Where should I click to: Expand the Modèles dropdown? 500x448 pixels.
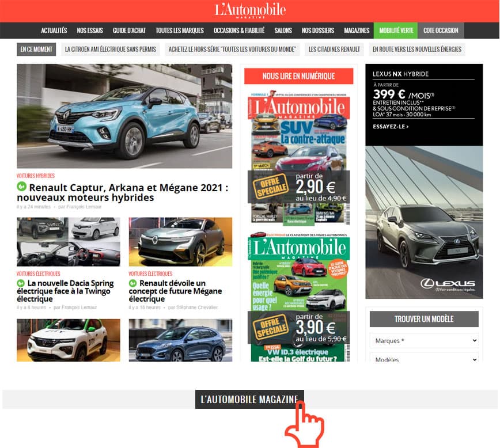[424, 358]
